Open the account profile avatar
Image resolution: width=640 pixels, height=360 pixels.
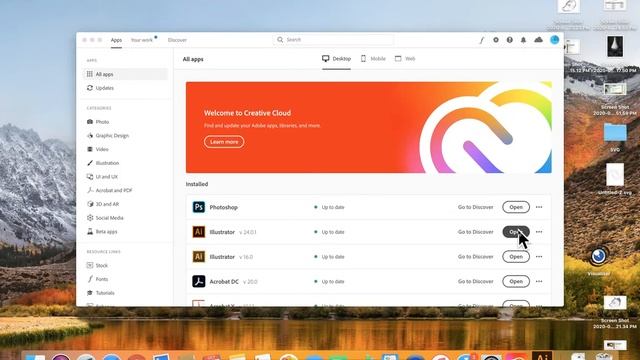coord(554,40)
